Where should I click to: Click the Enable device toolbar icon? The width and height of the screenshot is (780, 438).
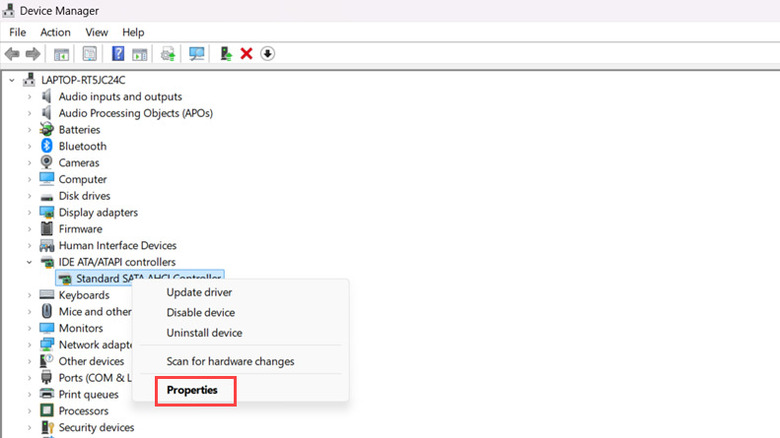coord(226,54)
